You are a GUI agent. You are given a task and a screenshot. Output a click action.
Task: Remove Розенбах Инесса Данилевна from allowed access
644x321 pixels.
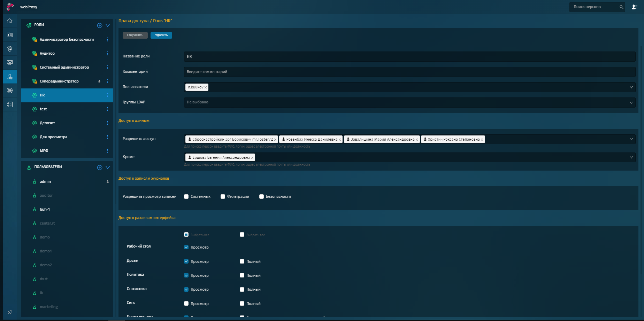[340, 140]
